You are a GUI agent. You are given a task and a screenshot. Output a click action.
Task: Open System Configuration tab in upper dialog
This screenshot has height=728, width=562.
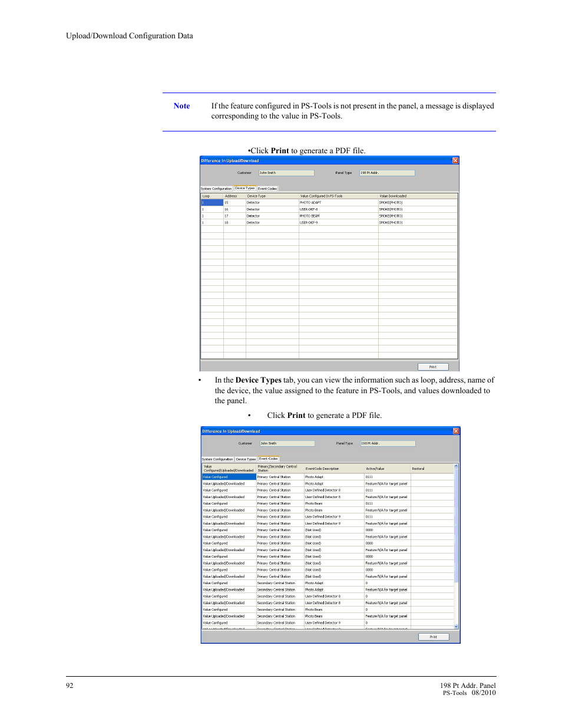(216, 189)
